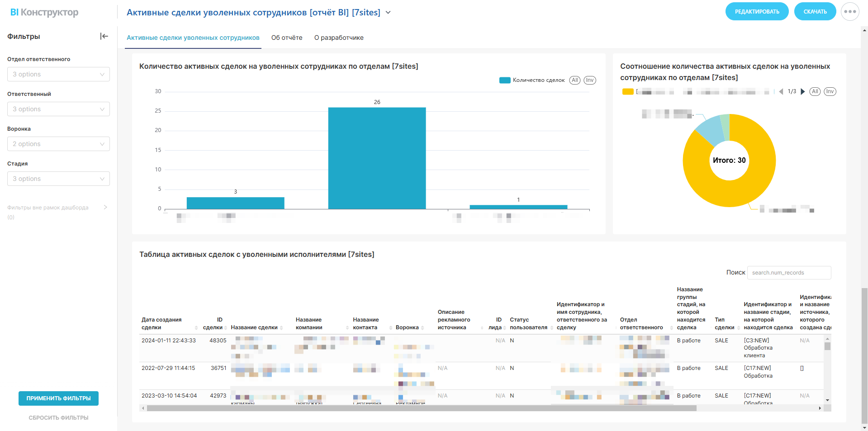The height and width of the screenshot is (431, 868).
Task: Click the Применить фильтры button
Action: tap(58, 398)
